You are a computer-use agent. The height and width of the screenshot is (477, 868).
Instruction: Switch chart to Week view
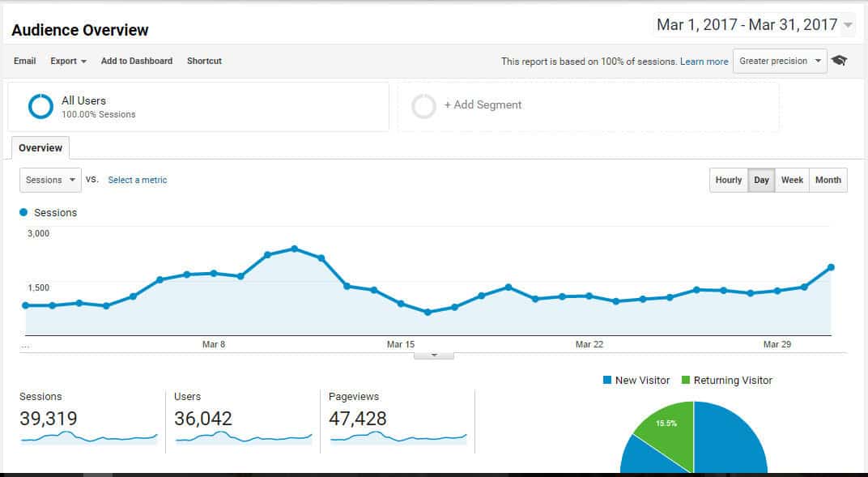click(x=792, y=180)
